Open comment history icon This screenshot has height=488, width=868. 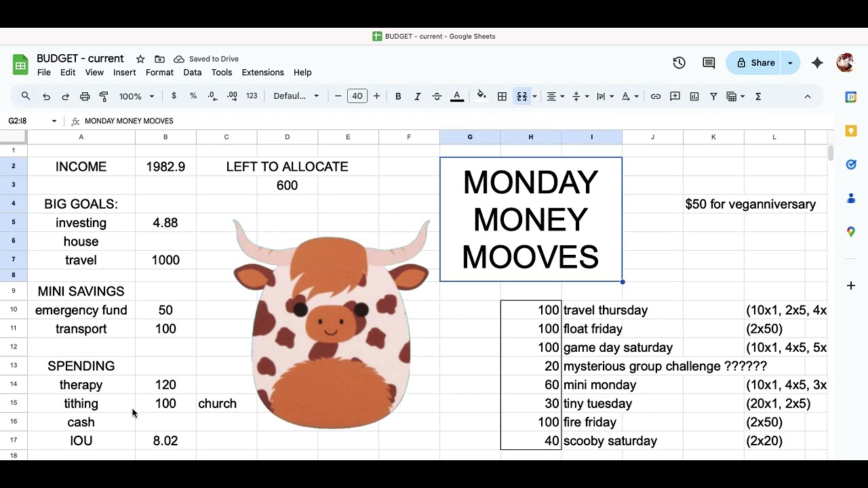[x=709, y=63]
